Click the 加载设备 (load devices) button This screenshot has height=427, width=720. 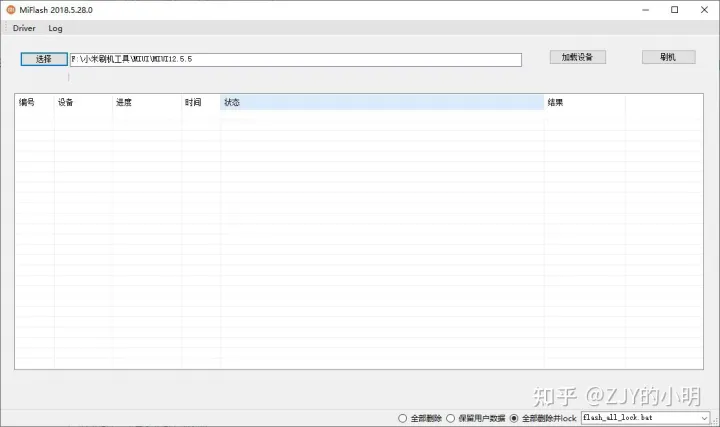(x=578, y=57)
